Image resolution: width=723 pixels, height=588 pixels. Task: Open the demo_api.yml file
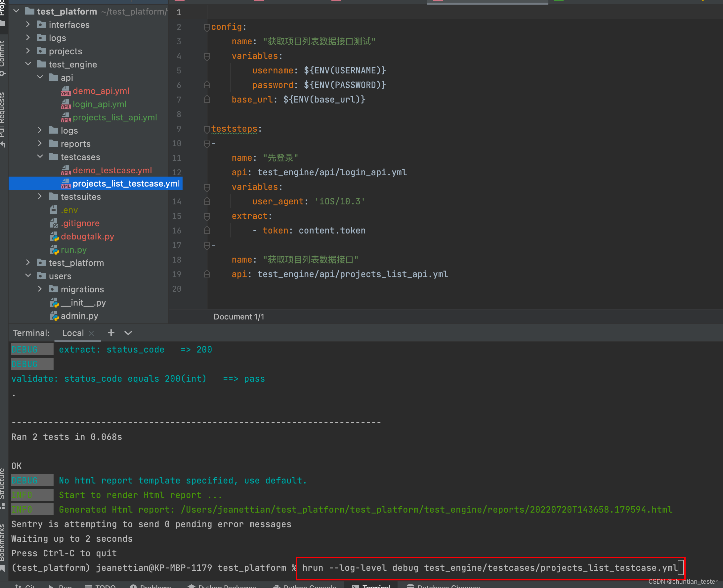[101, 91]
